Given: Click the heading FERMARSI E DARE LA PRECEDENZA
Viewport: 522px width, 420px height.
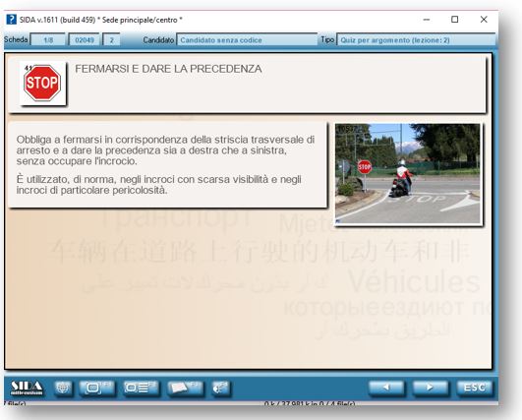Looking at the screenshot, I should pos(168,69).
